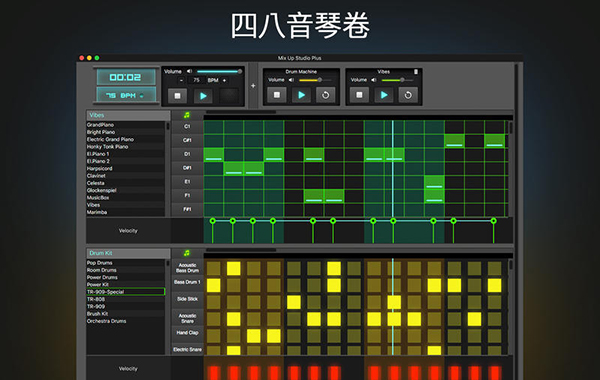Viewport: 600px width, 380px height.
Task: Stop the Vibes track
Action: (x=359, y=95)
